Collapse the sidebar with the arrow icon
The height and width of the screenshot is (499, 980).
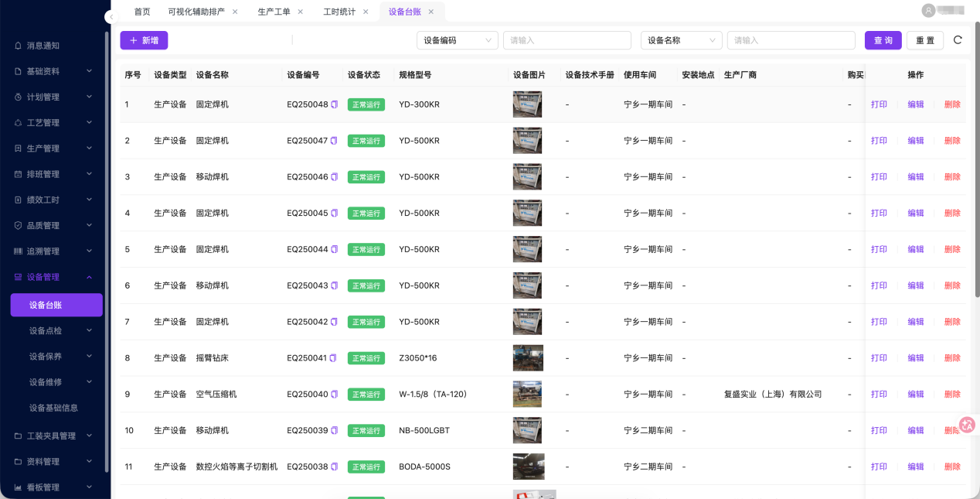point(111,16)
